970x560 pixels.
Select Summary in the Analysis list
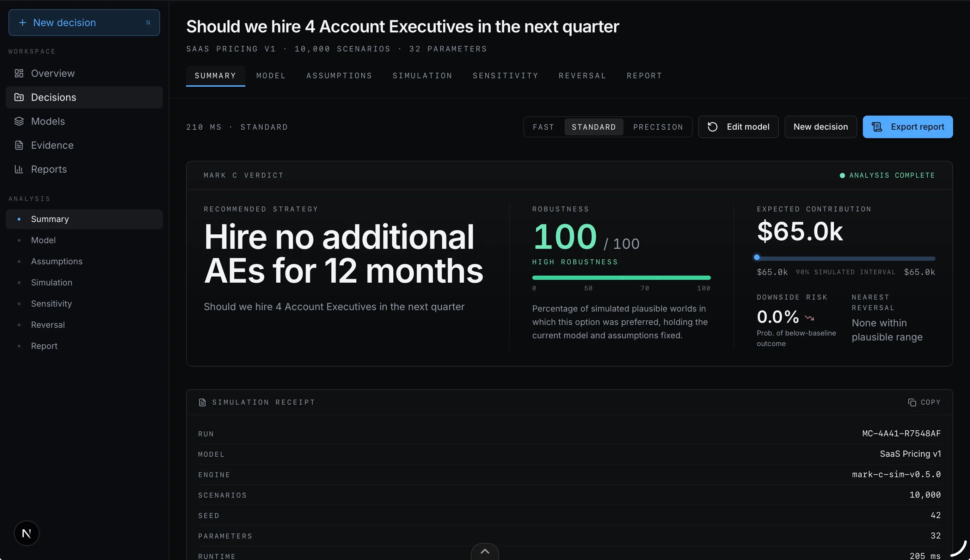pos(84,219)
